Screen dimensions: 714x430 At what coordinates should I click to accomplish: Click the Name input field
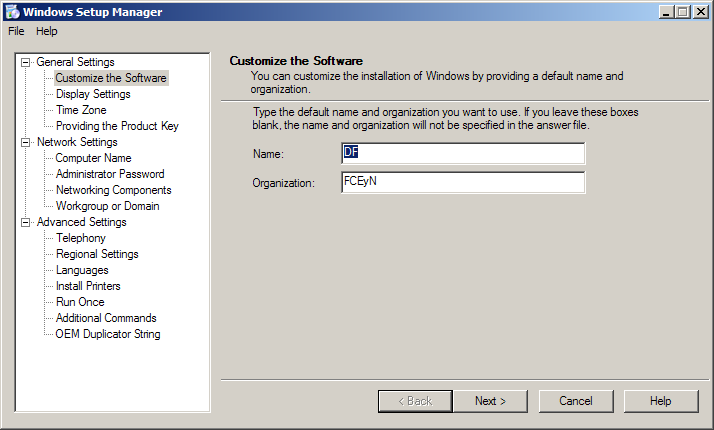pos(463,154)
